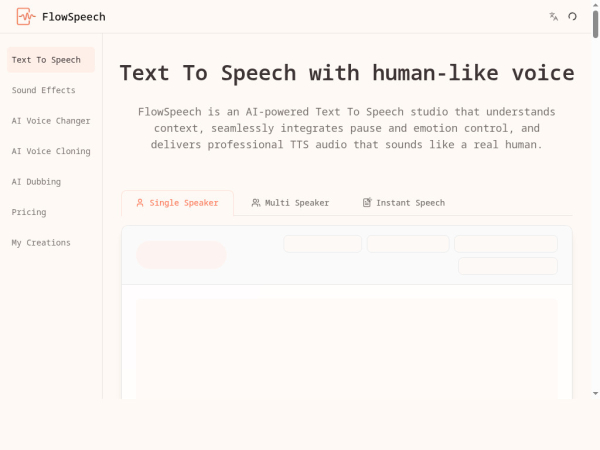This screenshot has width=600, height=450.
Task: Navigate to AI Voice Cloning
Action: (x=51, y=151)
